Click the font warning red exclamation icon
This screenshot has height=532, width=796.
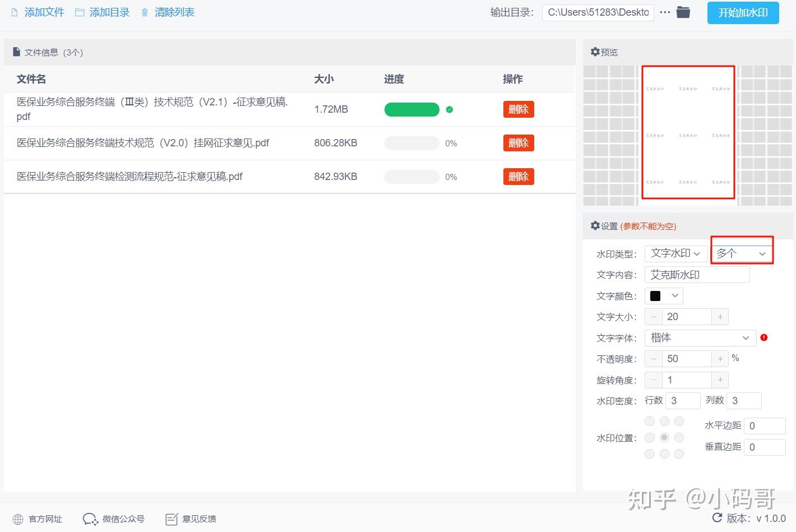(x=764, y=337)
